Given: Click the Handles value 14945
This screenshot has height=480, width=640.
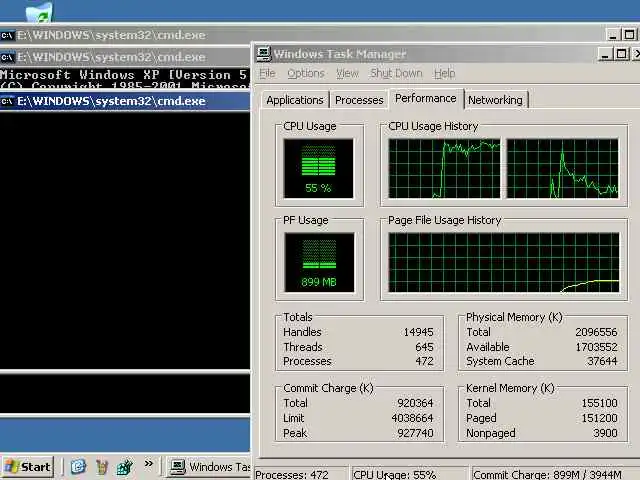Looking at the screenshot, I should pyautogui.click(x=418, y=332).
